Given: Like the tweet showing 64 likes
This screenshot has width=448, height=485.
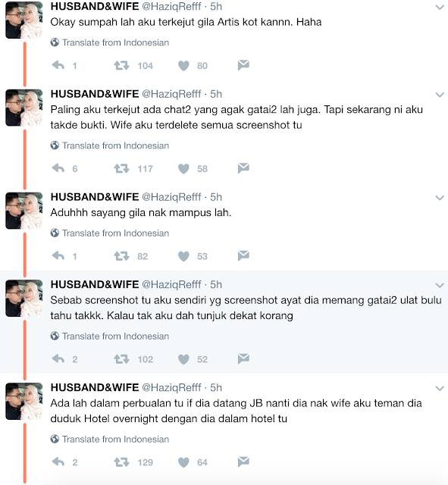Looking at the screenshot, I should click(183, 462).
